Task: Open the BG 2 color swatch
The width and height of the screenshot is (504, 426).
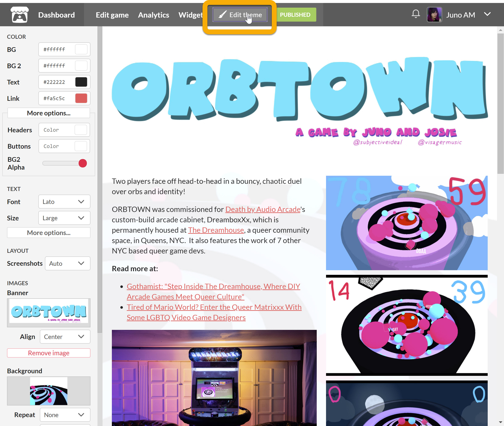Action: click(81, 65)
